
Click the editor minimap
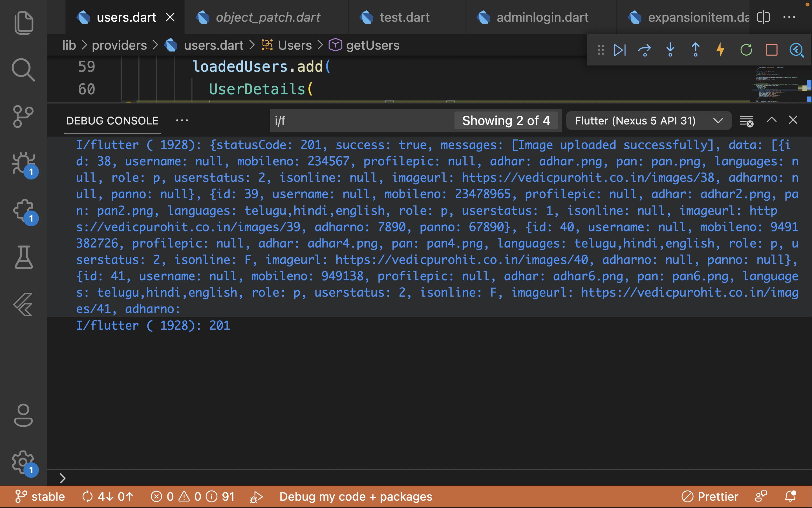(x=775, y=84)
